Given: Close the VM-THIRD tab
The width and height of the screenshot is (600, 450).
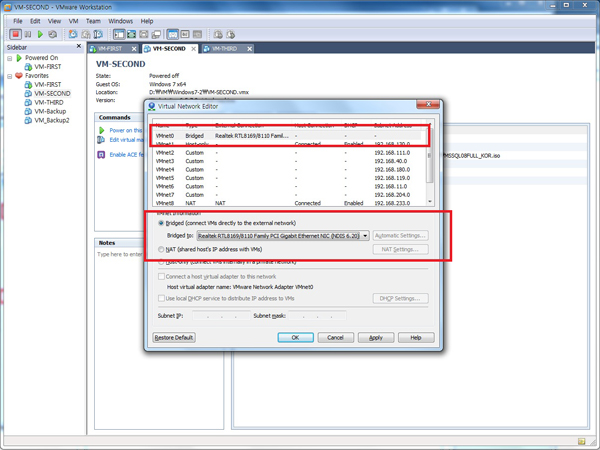Looking at the screenshot, I should 249,49.
